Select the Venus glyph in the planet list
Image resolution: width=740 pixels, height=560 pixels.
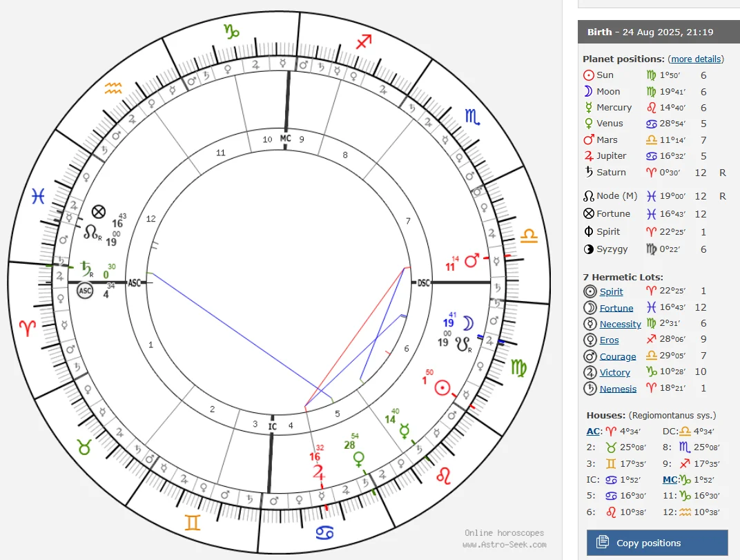[589, 124]
